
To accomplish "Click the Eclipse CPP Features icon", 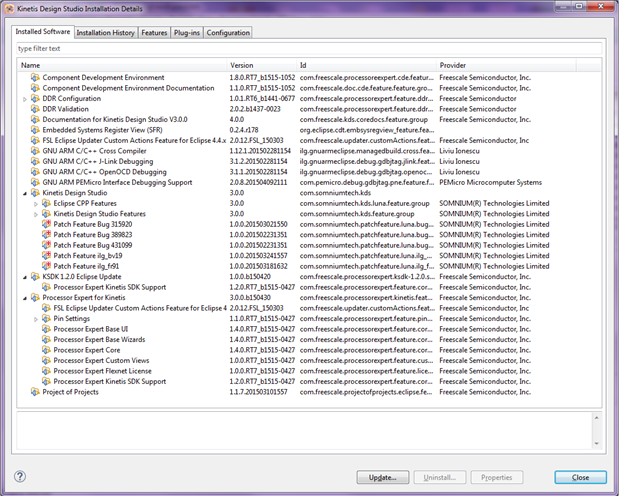I will point(46,203).
